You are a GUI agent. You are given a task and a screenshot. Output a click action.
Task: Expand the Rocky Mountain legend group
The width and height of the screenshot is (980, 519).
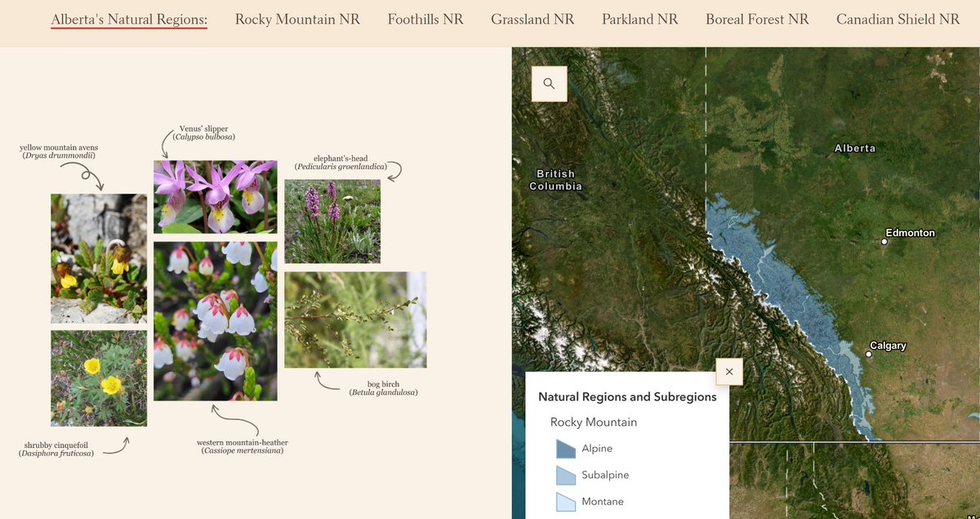[593, 422]
